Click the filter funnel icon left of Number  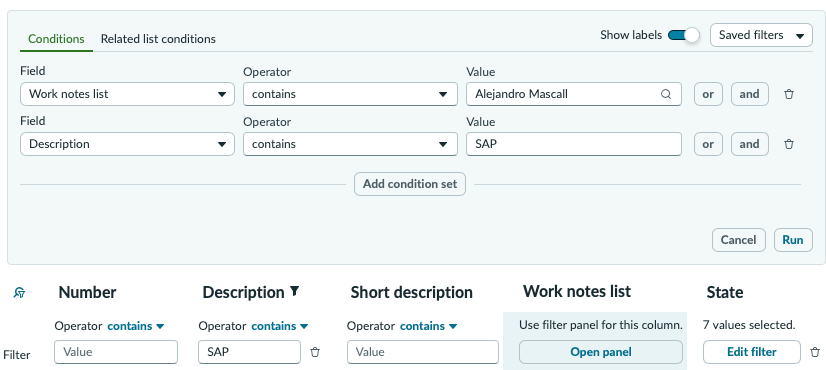pyautogui.click(x=19, y=293)
